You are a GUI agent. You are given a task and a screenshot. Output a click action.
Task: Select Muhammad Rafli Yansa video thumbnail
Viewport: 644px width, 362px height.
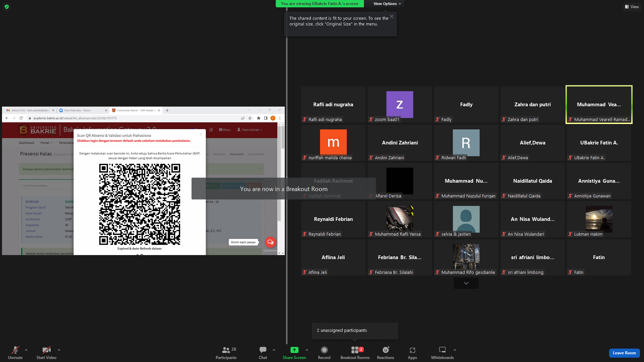(400, 219)
